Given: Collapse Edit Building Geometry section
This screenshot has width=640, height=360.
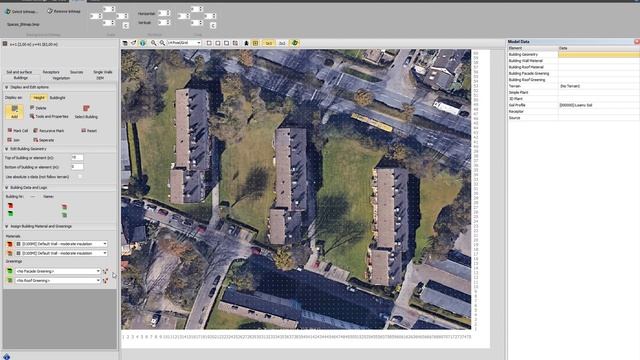Looking at the screenshot, I should [7, 149].
